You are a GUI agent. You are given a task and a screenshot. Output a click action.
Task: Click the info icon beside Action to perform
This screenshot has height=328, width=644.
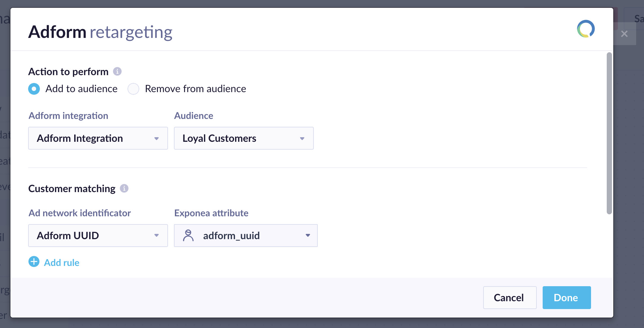tap(117, 71)
